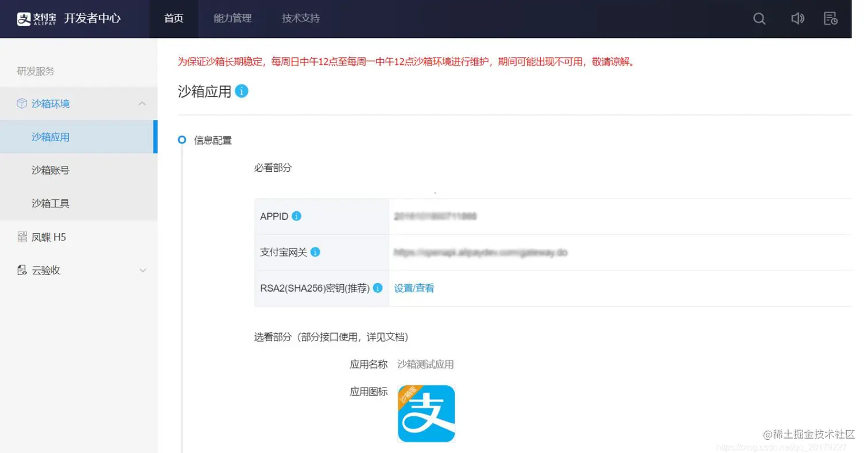The height and width of the screenshot is (453, 868).
Task: Click the cube icon beside 沙箱环境
Action: [22, 103]
